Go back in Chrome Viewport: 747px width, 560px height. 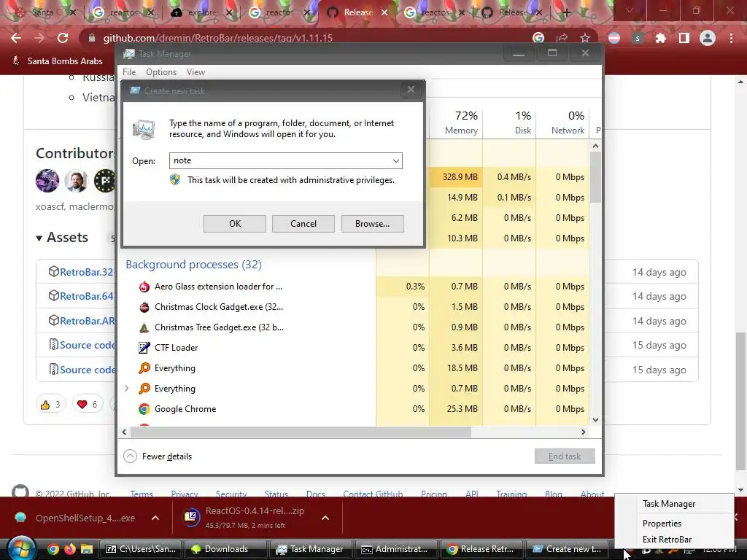click(x=16, y=38)
